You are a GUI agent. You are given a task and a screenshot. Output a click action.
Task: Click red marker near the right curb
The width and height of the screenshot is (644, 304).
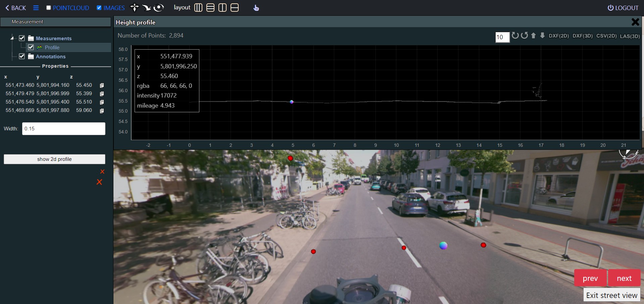pos(483,245)
